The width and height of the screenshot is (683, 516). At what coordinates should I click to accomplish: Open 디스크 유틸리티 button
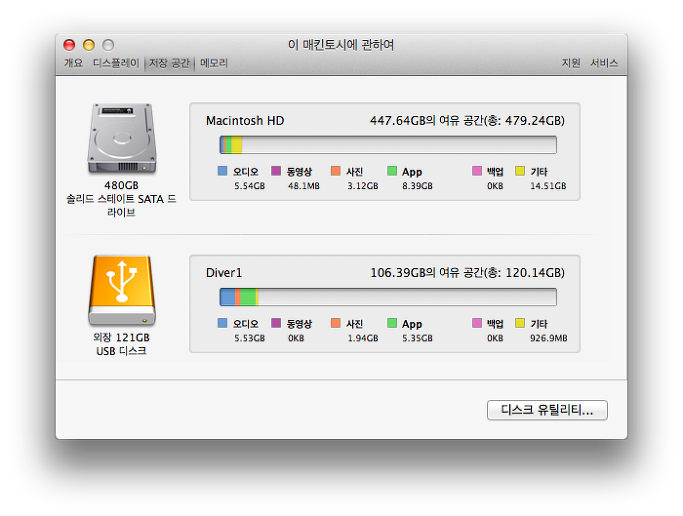click(x=547, y=410)
